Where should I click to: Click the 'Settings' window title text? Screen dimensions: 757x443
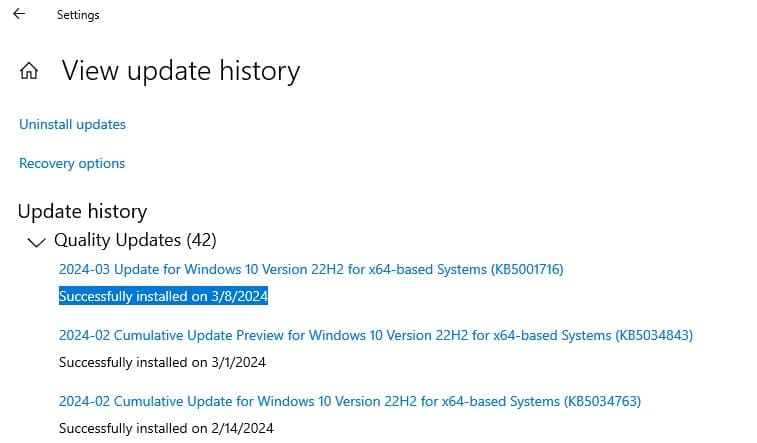(78, 16)
